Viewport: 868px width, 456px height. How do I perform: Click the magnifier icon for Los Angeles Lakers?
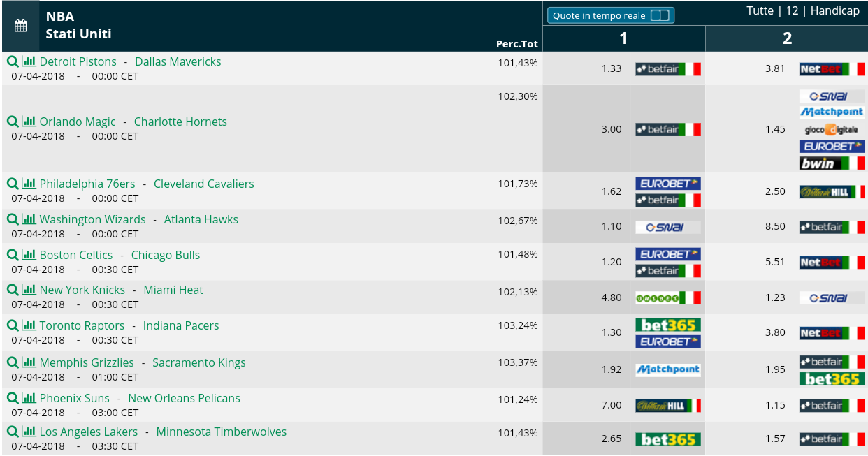coord(13,432)
